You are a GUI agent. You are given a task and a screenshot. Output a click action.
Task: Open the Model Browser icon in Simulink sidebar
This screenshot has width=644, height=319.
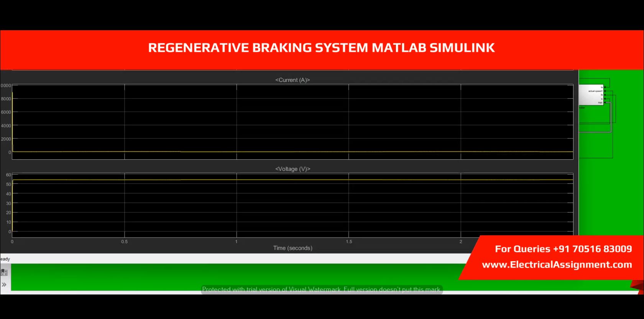(x=4, y=272)
